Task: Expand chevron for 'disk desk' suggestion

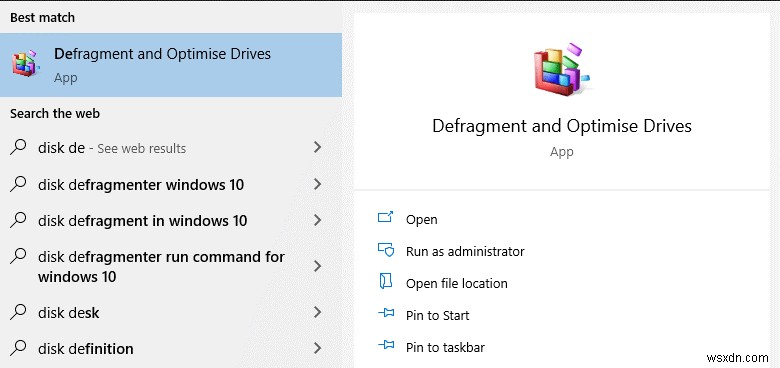Action: 317,312
